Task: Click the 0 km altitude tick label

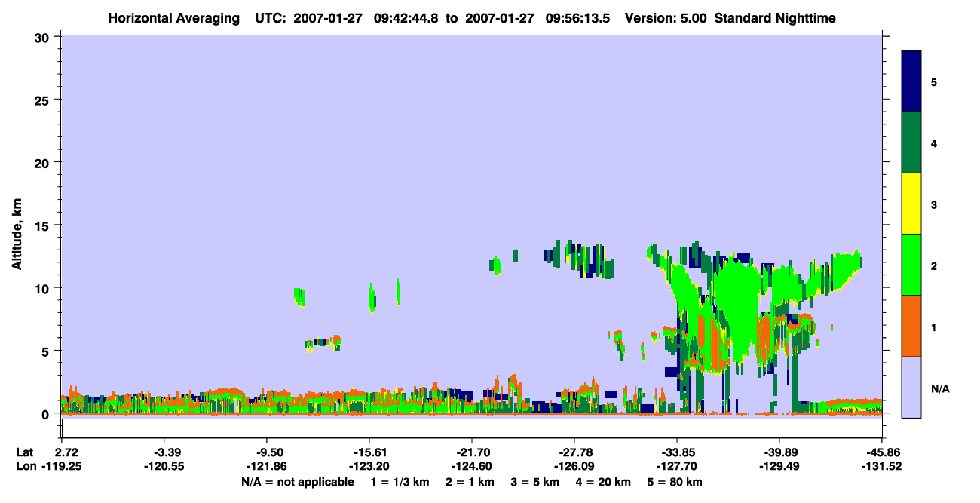Action: click(x=47, y=413)
